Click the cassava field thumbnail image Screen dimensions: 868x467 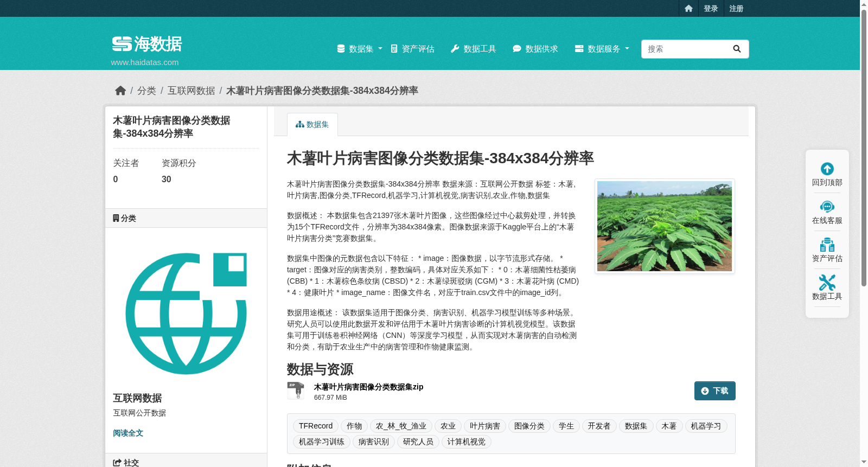[x=665, y=226]
